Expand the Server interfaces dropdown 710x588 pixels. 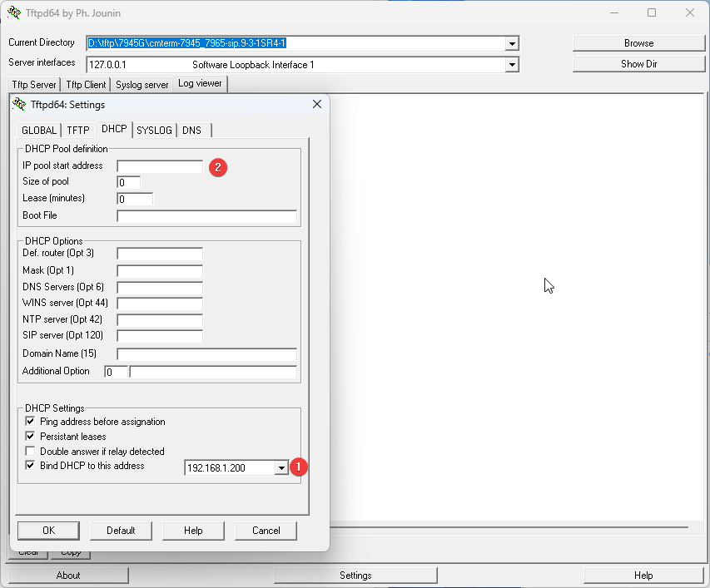[512, 65]
